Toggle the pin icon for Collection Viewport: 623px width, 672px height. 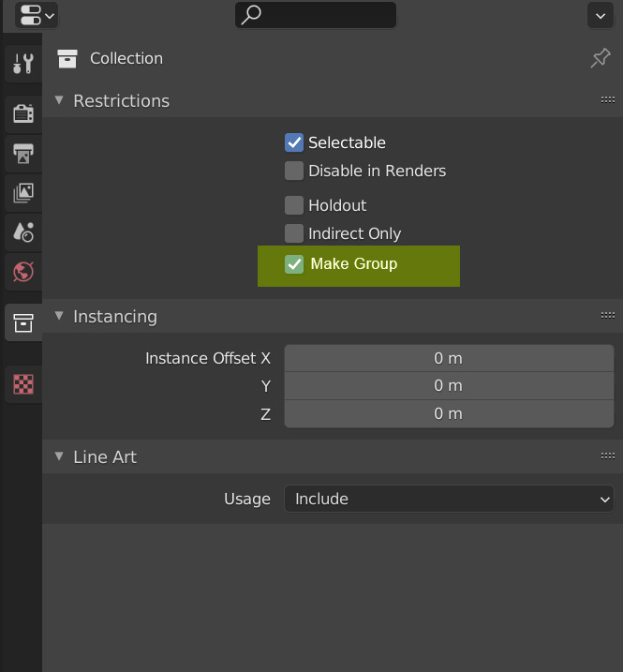click(x=601, y=58)
